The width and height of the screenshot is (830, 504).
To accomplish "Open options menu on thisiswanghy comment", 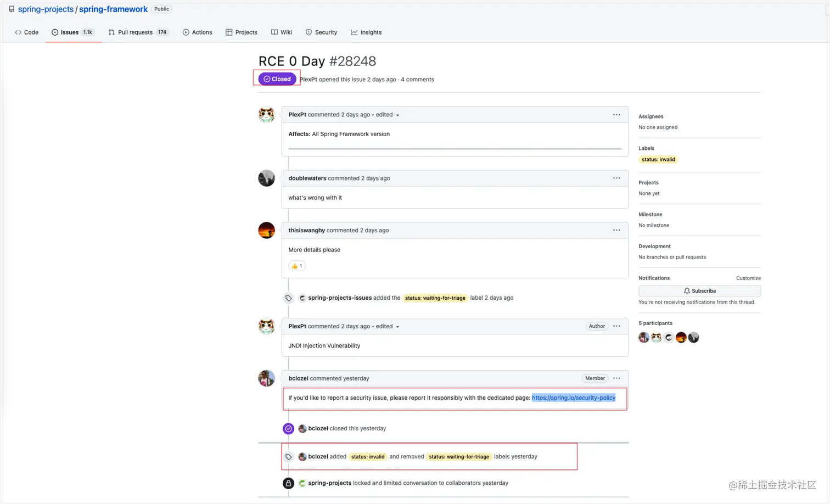I will click(x=616, y=230).
